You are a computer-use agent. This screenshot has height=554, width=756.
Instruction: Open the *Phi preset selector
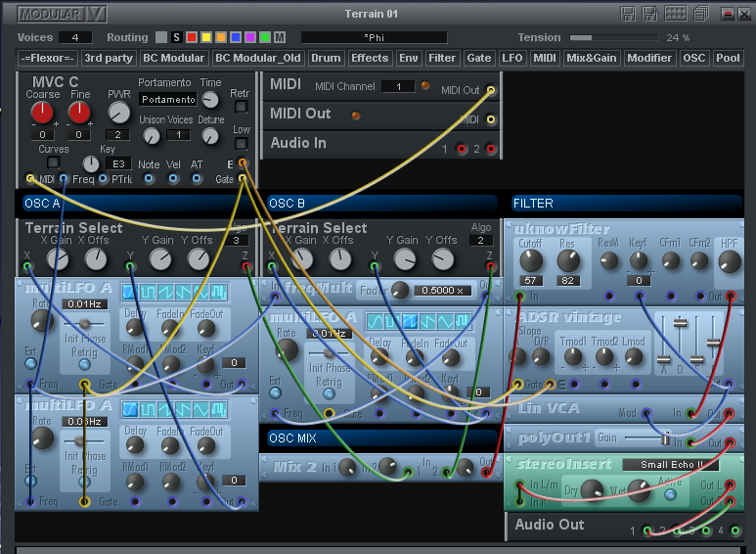tap(375, 37)
